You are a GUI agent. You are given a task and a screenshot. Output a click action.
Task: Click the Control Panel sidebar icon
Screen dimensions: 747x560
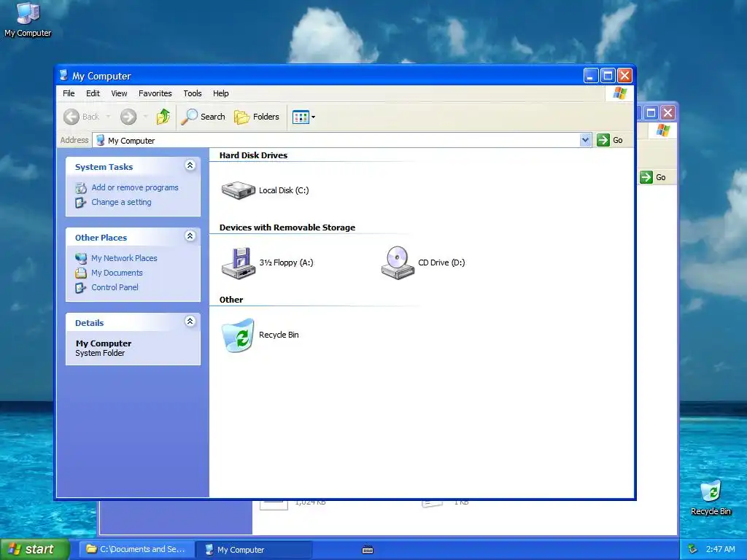point(81,287)
